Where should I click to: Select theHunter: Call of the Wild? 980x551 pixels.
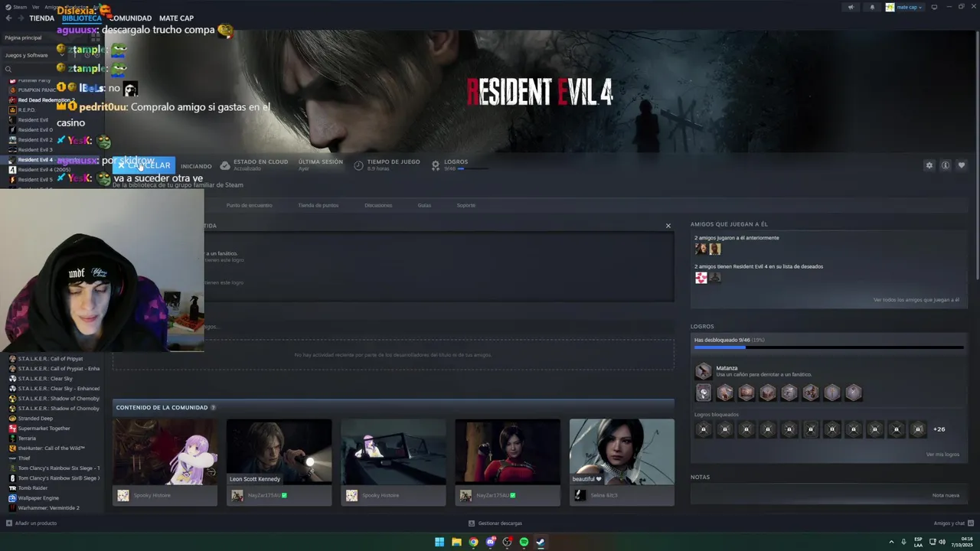coord(51,448)
